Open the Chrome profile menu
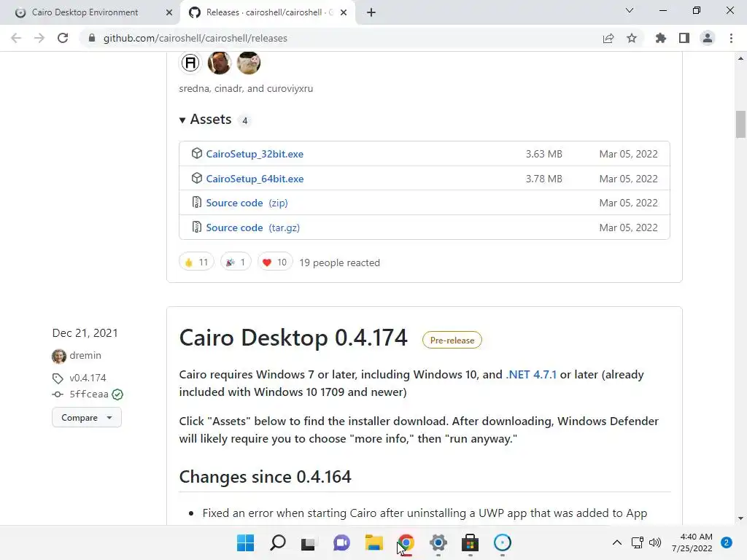The height and width of the screenshot is (560, 747). (708, 38)
